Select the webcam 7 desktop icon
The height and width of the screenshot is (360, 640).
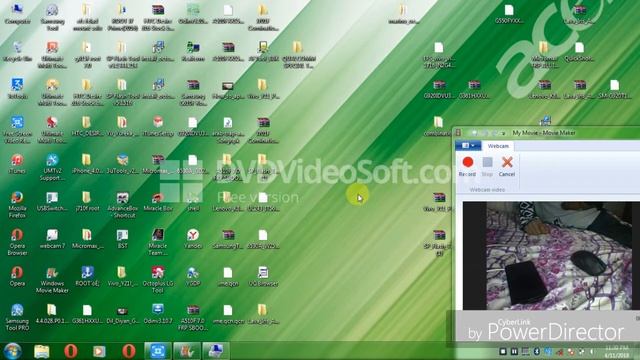click(52, 239)
